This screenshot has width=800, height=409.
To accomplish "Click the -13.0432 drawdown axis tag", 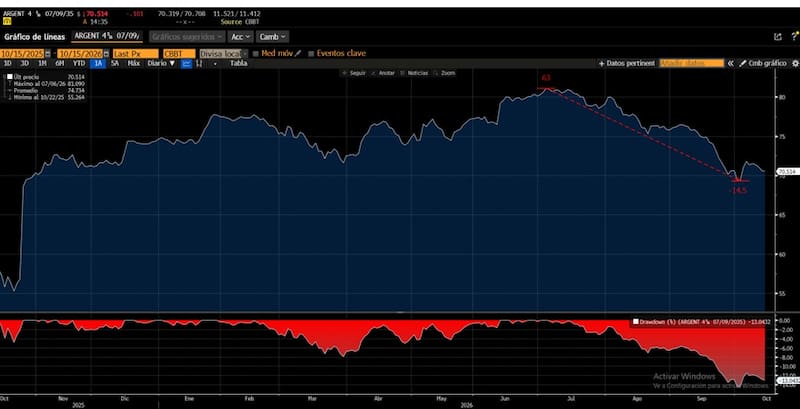I will click(787, 380).
